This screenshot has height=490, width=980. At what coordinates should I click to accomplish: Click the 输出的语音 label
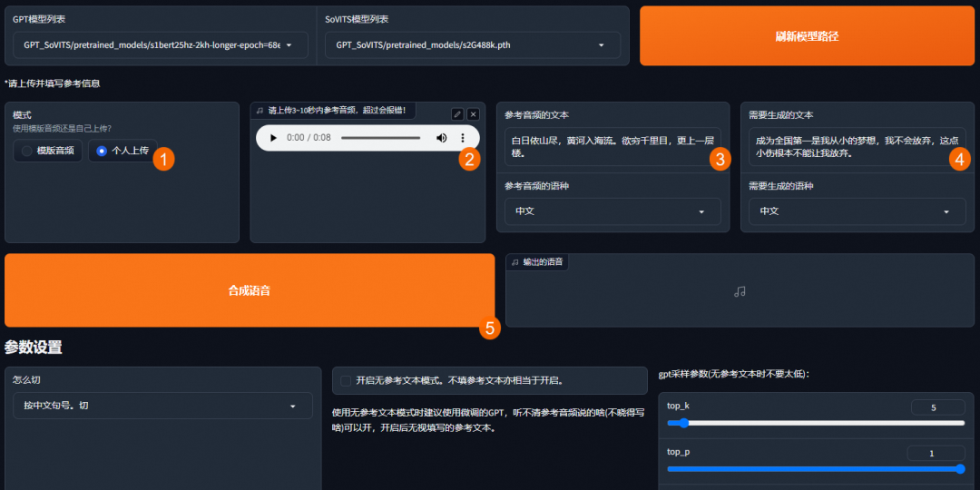click(537, 262)
